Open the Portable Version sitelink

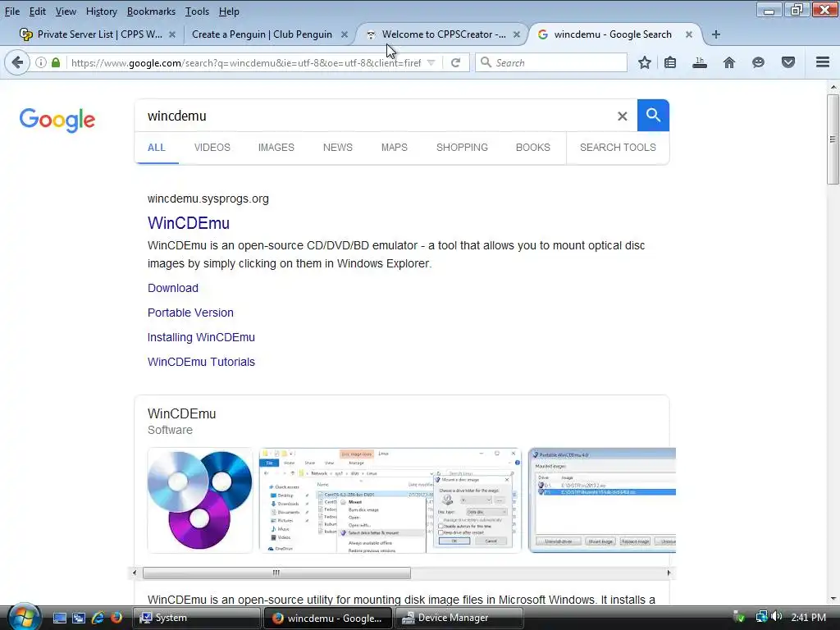click(x=190, y=313)
